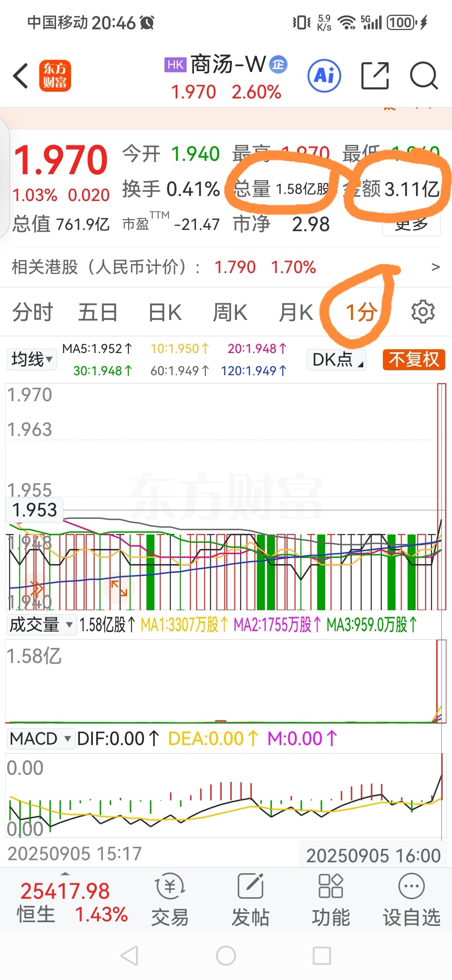Open 相关港股 row chevron
The width and height of the screenshot is (452, 980).
tap(435, 267)
